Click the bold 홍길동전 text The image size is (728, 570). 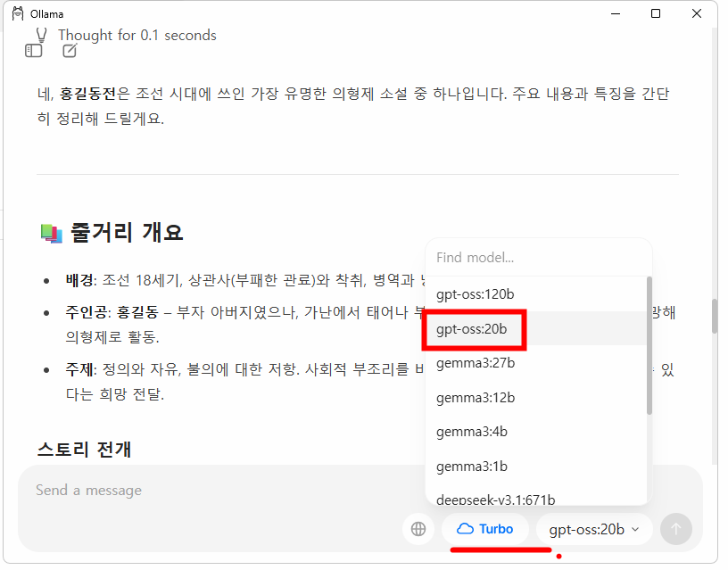(87, 94)
